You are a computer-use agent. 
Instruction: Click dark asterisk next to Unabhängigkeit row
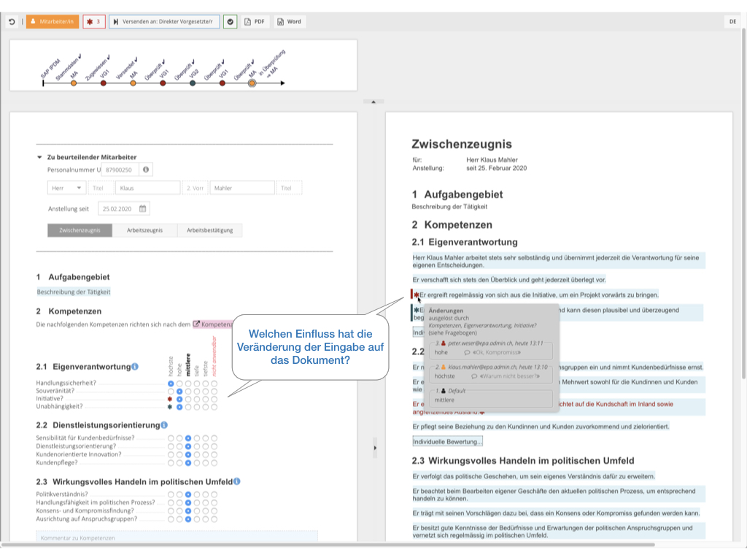(x=169, y=407)
